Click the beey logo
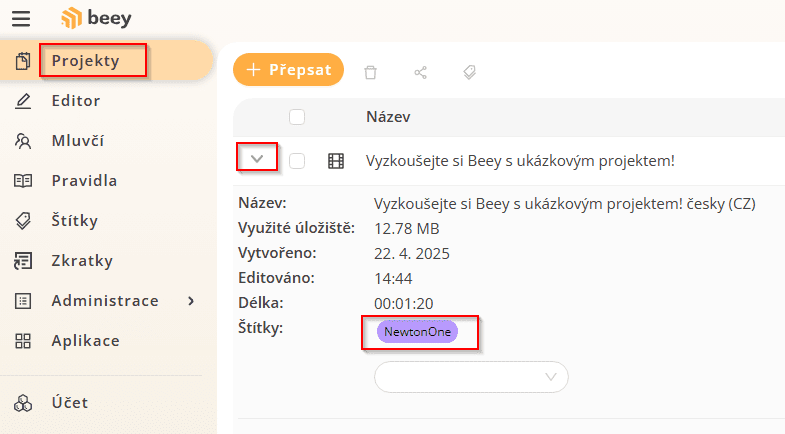This screenshot has width=785, height=434. [x=96, y=18]
